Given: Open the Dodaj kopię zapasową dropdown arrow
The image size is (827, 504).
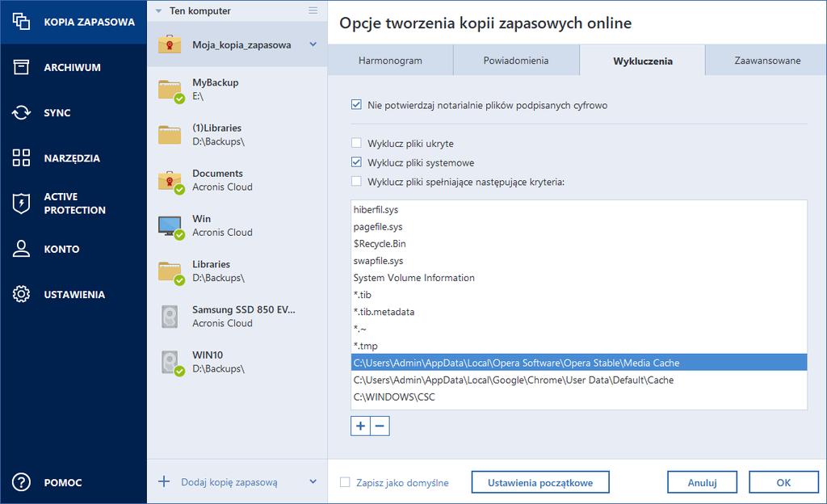Looking at the screenshot, I should coord(313,481).
